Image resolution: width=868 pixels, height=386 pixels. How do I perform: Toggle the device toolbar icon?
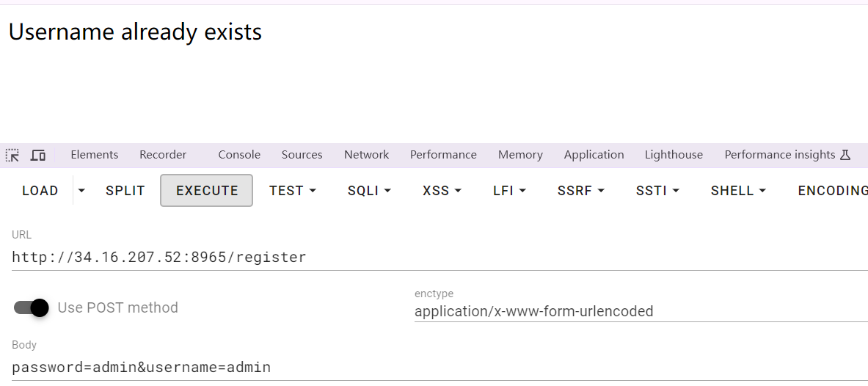point(38,155)
